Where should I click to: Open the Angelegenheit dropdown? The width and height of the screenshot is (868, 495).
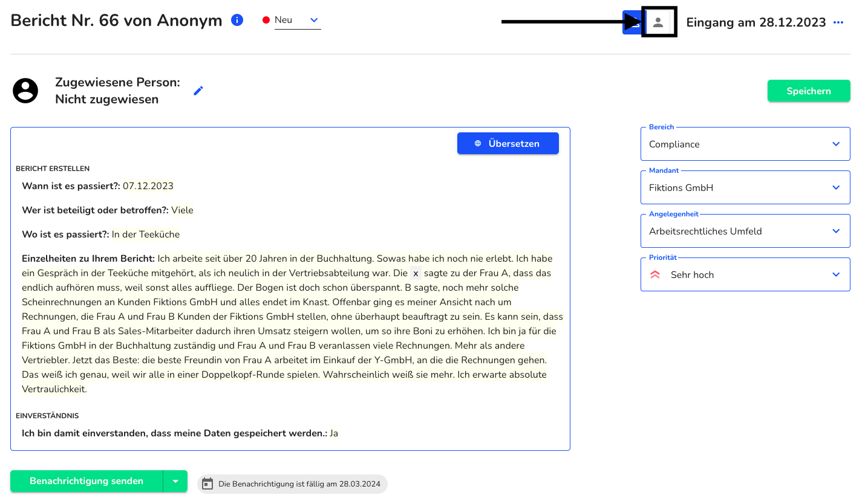[x=745, y=231]
